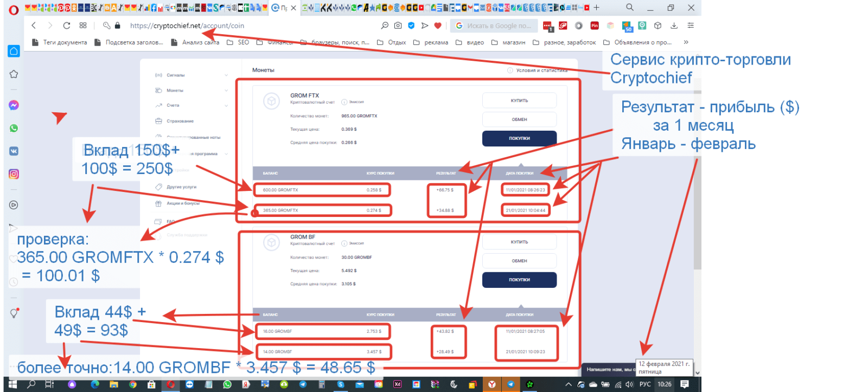868x392 pixels.
Task: Open the видео bookmarks folder
Action: point(470,42)
